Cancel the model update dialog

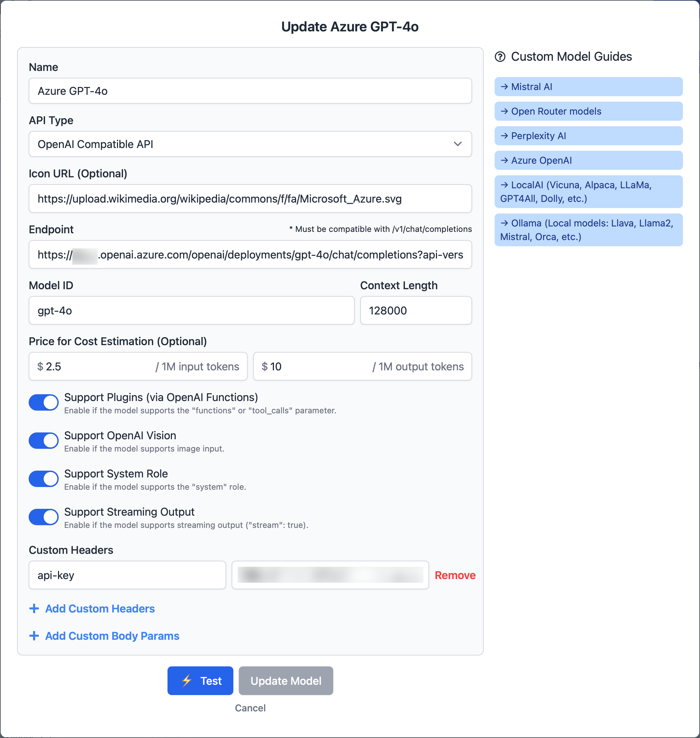(250, 708)
